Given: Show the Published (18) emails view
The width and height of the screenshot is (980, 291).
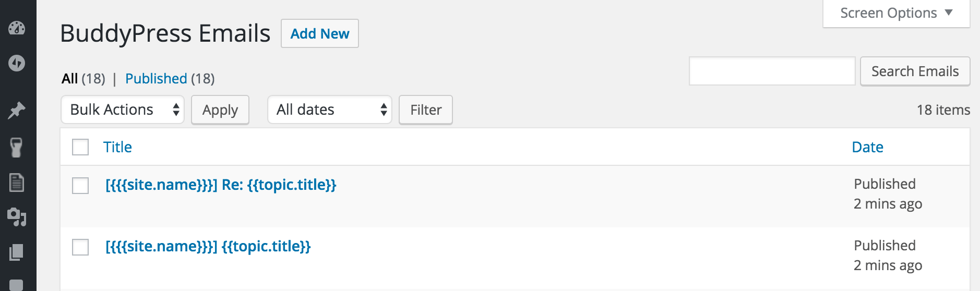Looking at the screenshot, I should (x=156, y=79).
